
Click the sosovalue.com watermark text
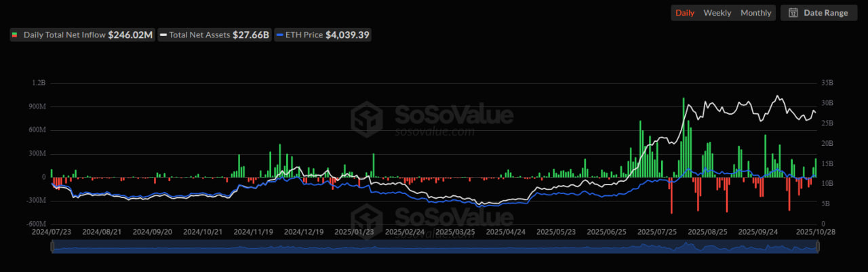click(x=434, y=132)
